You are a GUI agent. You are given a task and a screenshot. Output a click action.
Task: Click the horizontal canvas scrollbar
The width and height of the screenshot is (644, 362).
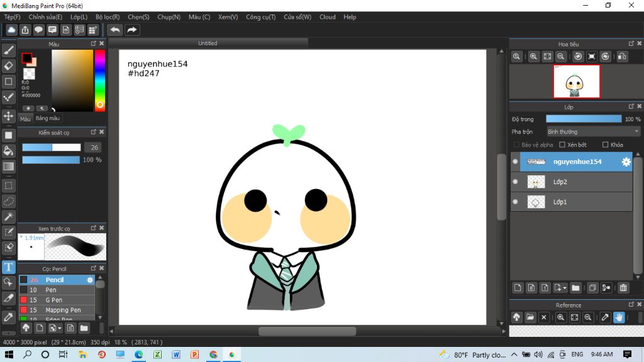(307, 331)
